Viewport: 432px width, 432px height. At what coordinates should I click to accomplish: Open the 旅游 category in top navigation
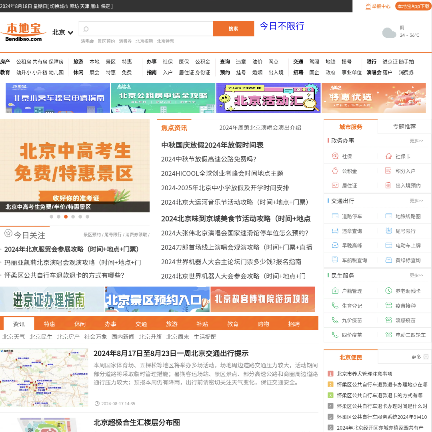tap(78, 62)
